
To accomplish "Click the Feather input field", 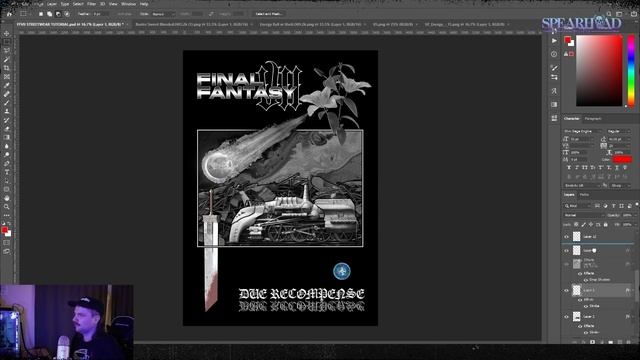I will 101,14.
